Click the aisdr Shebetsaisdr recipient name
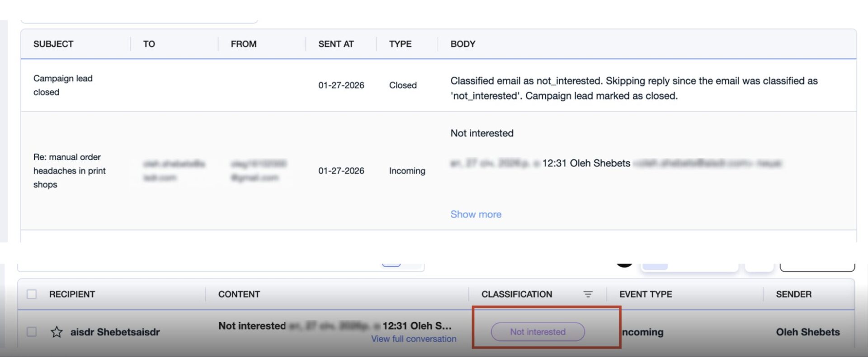Screen dimensions: 868x357 115,332
